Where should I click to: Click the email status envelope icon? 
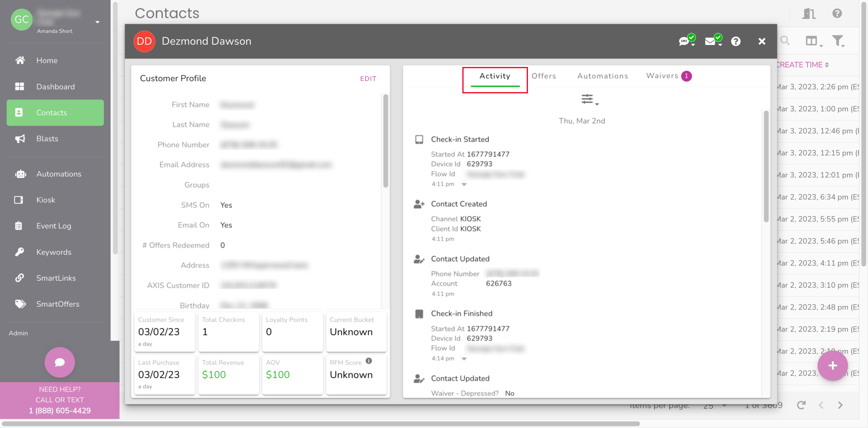713,41
